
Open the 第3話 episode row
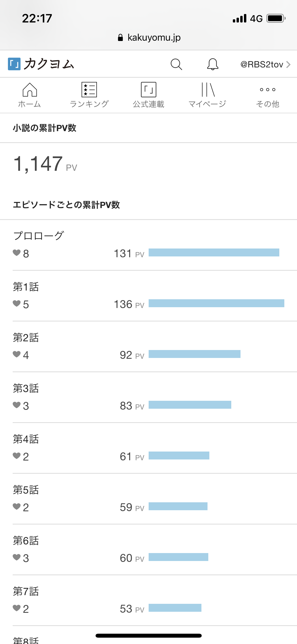[x=26, y=388]
